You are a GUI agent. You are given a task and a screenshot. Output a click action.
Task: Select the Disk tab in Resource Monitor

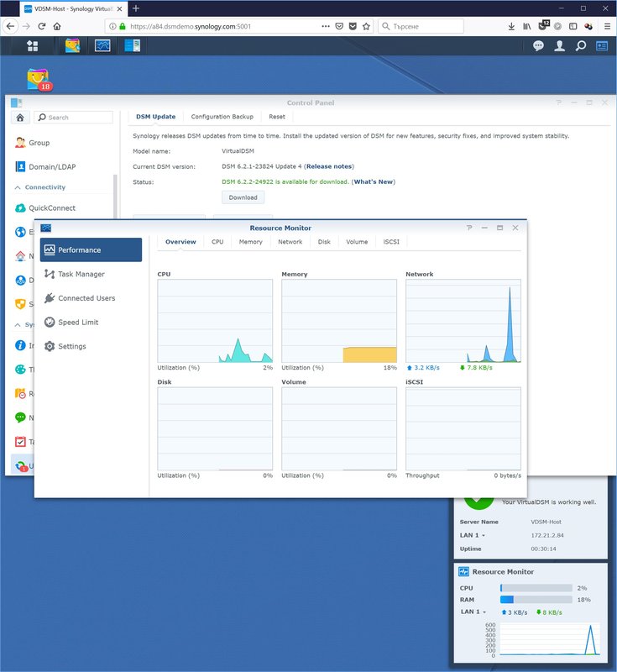pyautogui.click(x=324, y=242)
